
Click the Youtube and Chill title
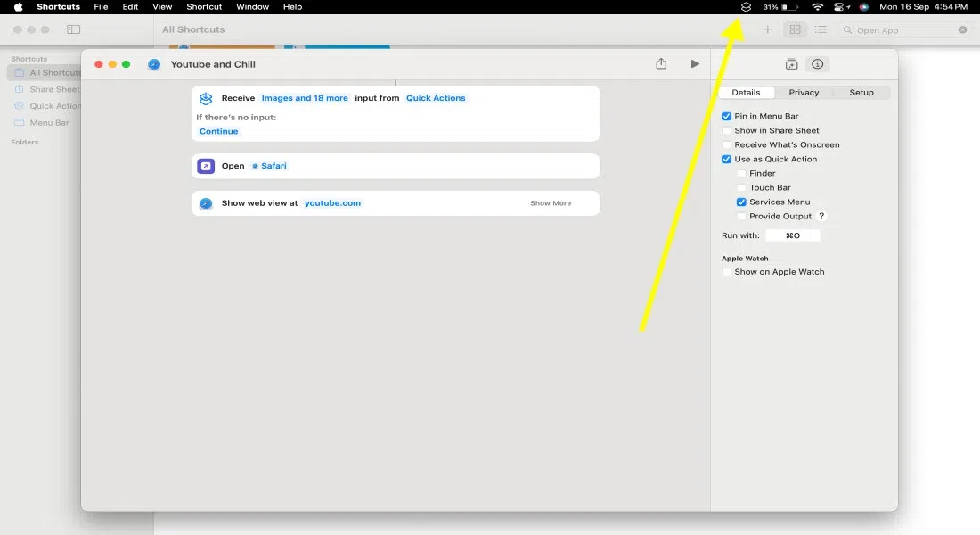pos(213,64)
